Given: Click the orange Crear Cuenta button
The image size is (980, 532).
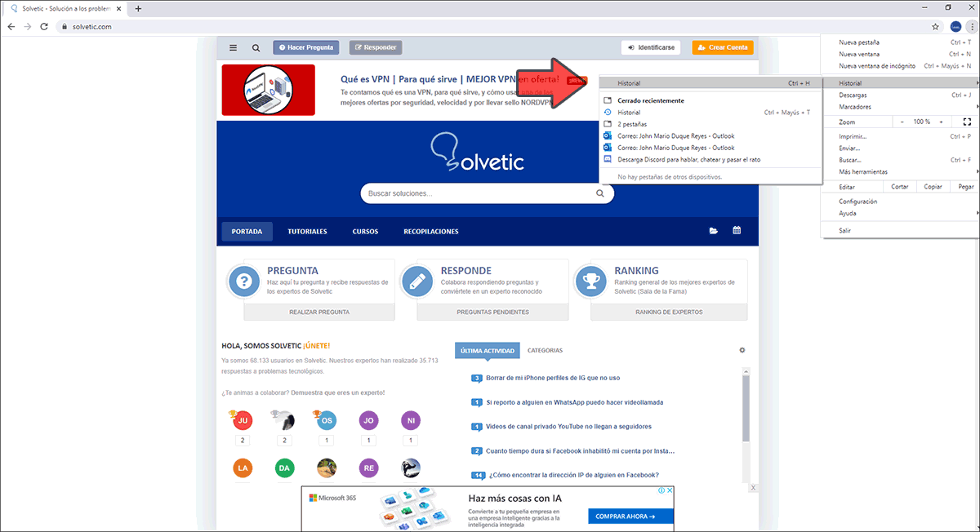Looking at the screenshot, I should (x=723, y=47).
